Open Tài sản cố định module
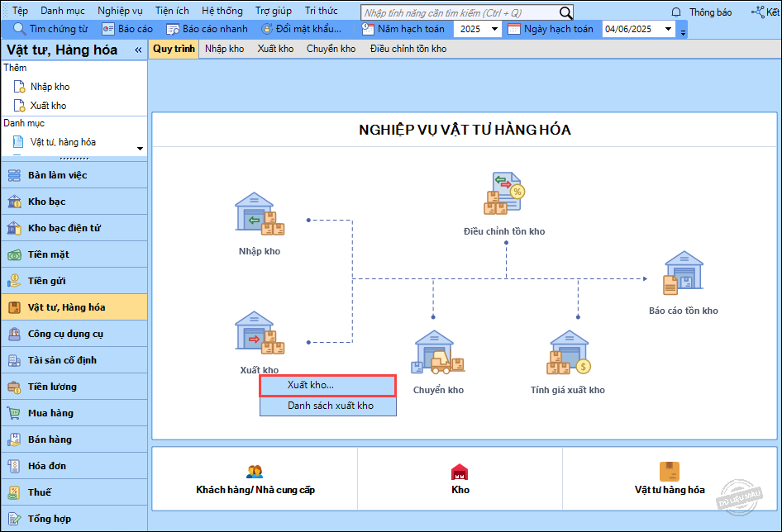 74,360
